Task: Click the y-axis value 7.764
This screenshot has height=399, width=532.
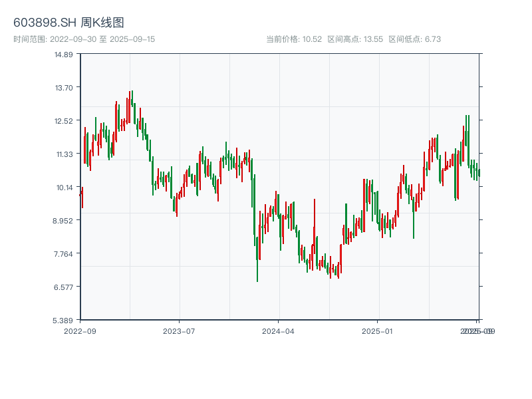Action: click(63, 254)
